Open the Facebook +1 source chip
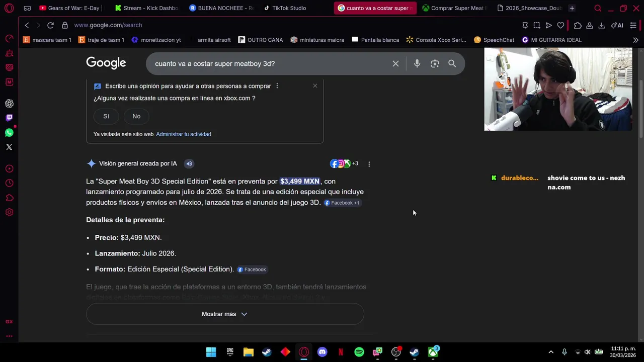644x362 pixels. point(342,203)
